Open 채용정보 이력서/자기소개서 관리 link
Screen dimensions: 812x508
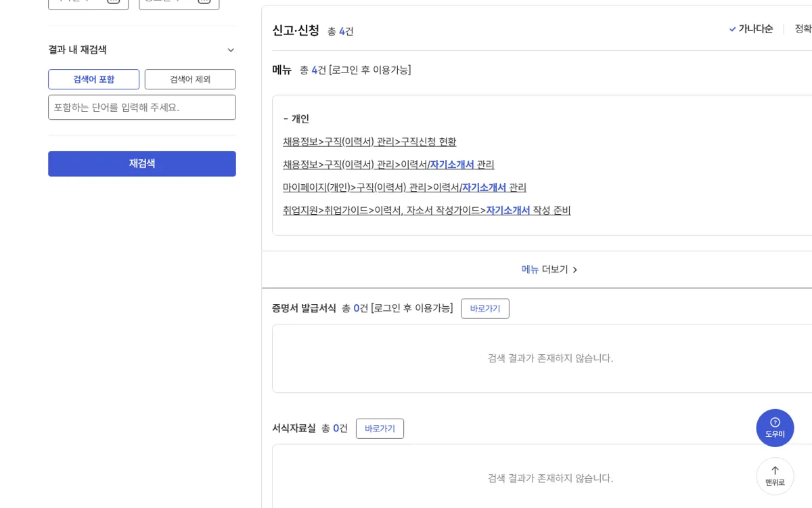click(x=388, y=165)
